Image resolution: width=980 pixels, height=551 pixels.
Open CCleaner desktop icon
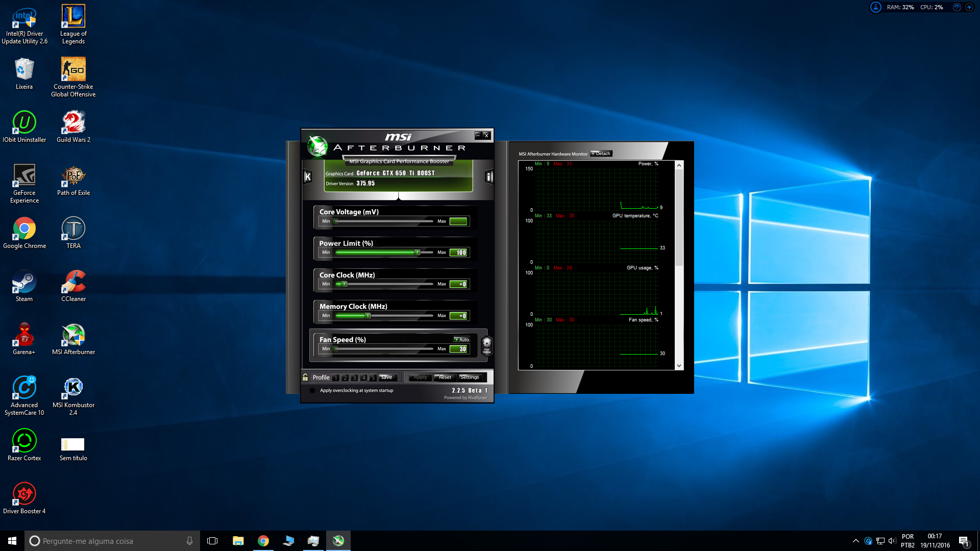click(x=73, y=286)
